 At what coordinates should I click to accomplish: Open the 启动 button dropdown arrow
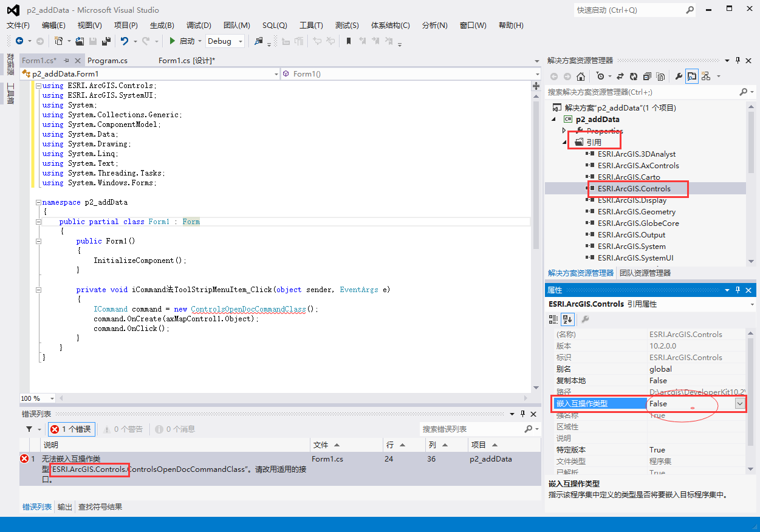tap(199, 41)
